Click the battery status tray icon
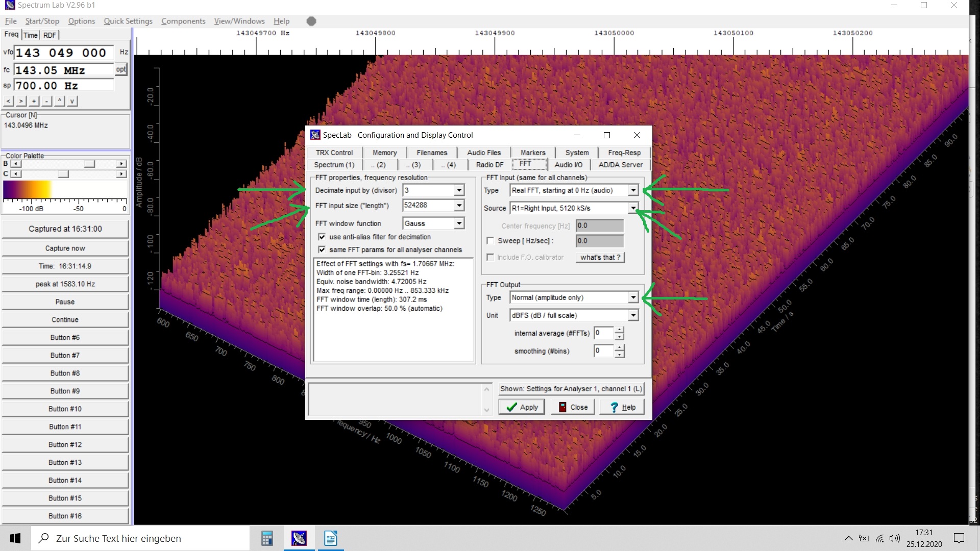The width and height of the screenshot is (980, 551). coord(864,538)
